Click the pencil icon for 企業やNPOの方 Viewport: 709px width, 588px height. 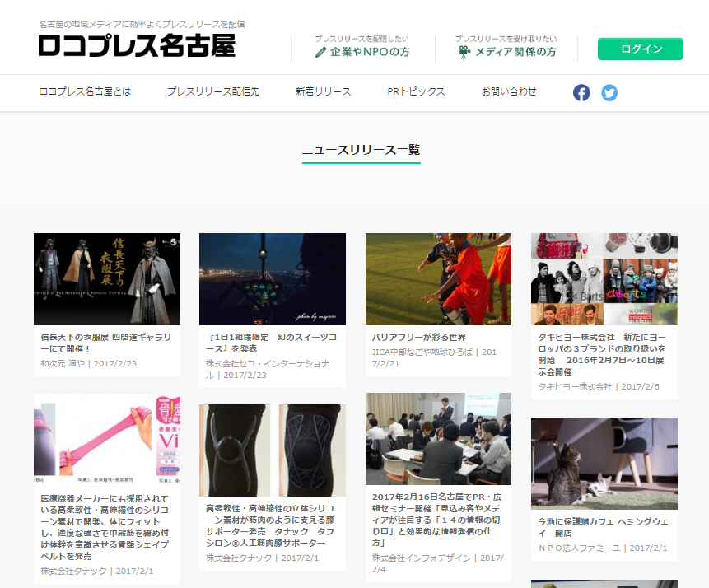pyautogui.click(x=321, y=52)
